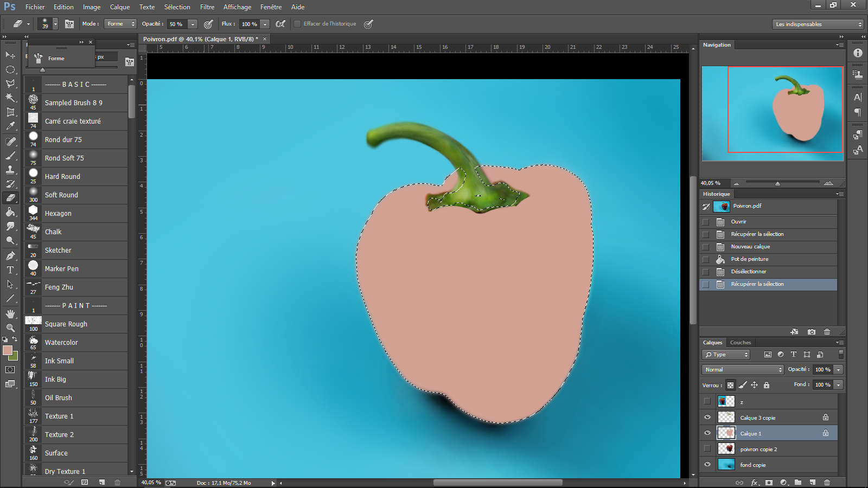
Task: Open the Les indispensables workspace dropdown
Action: (x=818, y=24)
